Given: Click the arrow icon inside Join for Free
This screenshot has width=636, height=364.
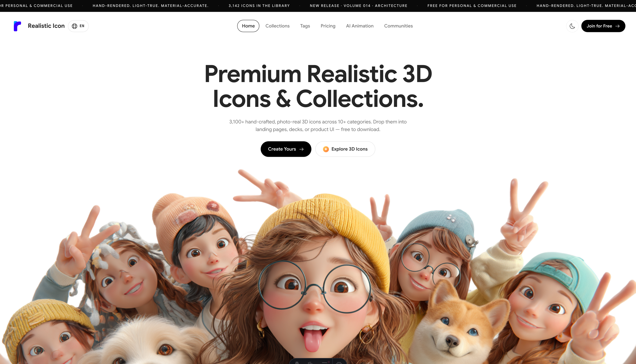Looking at the screenshot, I should pyautogui.click(x=617, y=26).
